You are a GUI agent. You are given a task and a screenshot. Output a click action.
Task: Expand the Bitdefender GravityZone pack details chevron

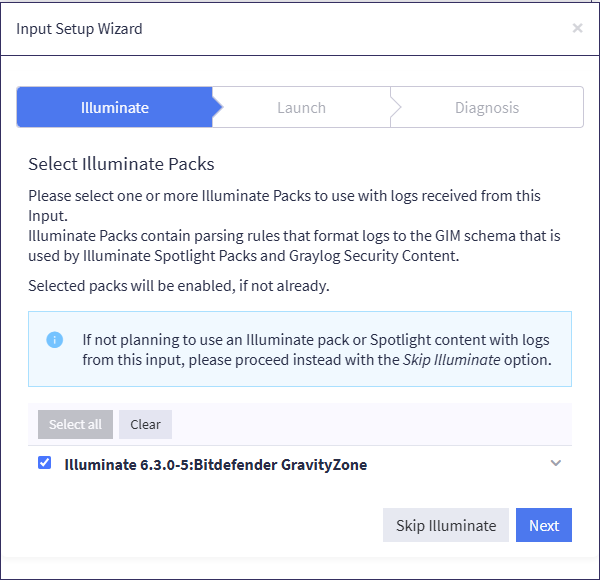[557, 463]
